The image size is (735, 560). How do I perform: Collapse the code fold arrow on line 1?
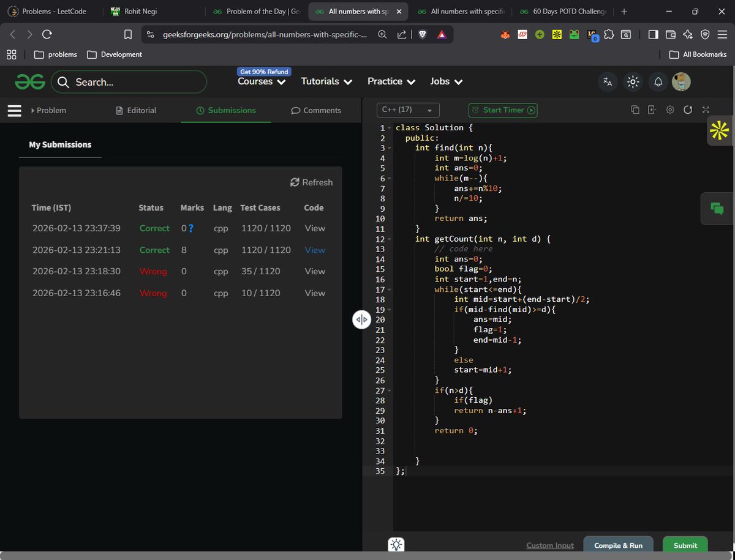coord(389,128)
